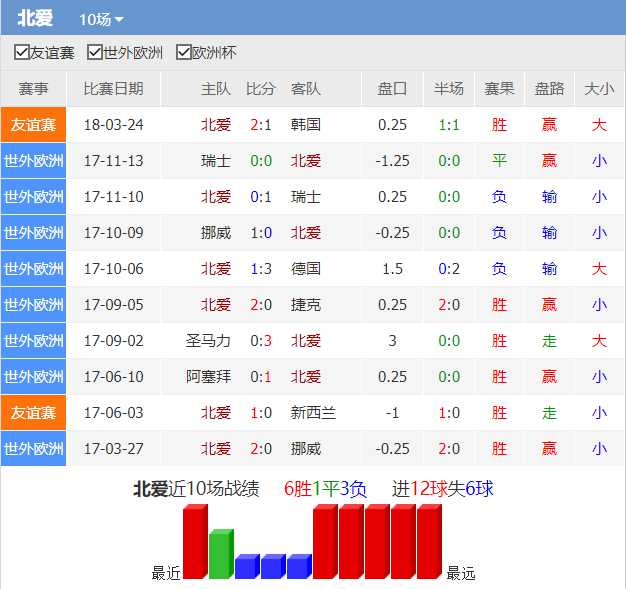Click the 赛事 column header

click(33, 89)
